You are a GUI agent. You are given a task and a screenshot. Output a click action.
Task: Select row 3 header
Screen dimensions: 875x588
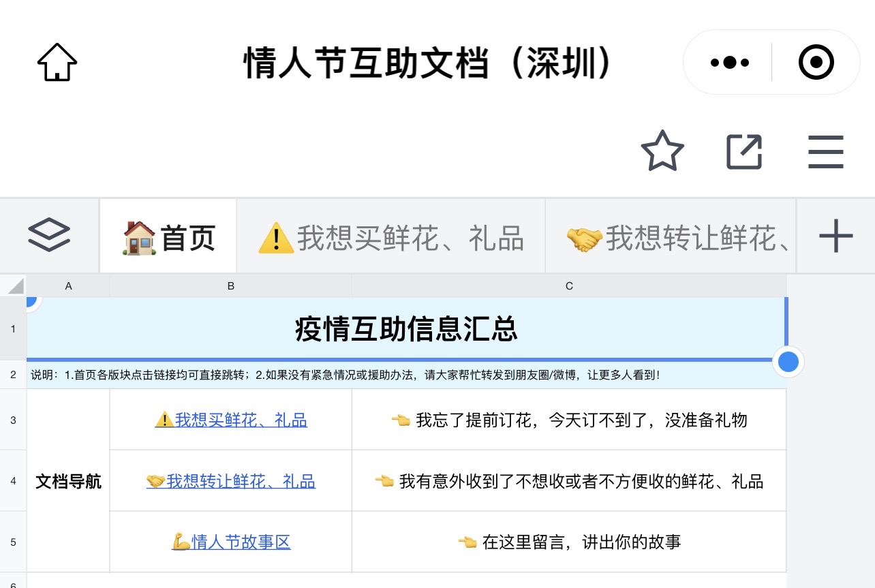tap(13, 420)
